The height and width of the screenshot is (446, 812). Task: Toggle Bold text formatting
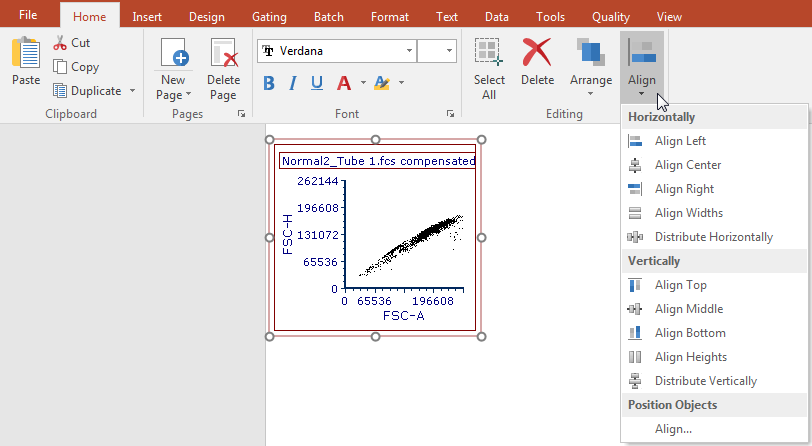pyautogui.click(x=268, y=83)
